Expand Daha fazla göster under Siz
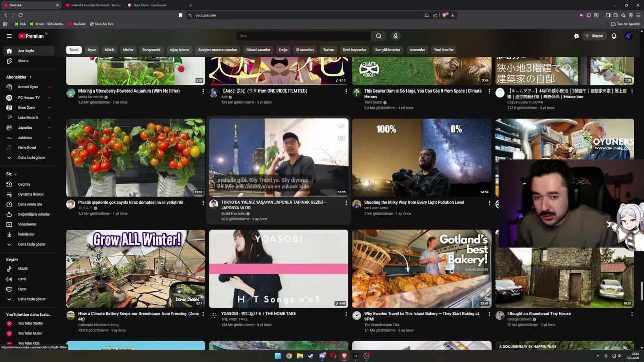The width and height of the screenshot is (644, 362). click(28, 244)
